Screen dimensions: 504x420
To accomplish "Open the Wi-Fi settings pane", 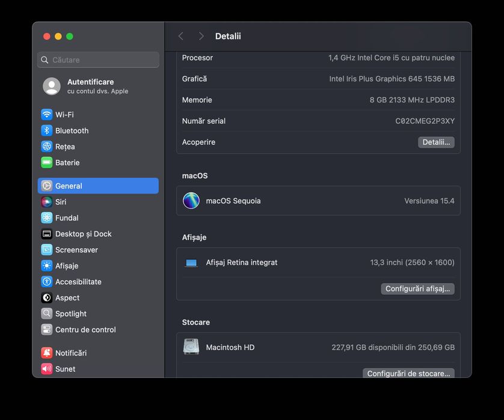I will (98, 115).
